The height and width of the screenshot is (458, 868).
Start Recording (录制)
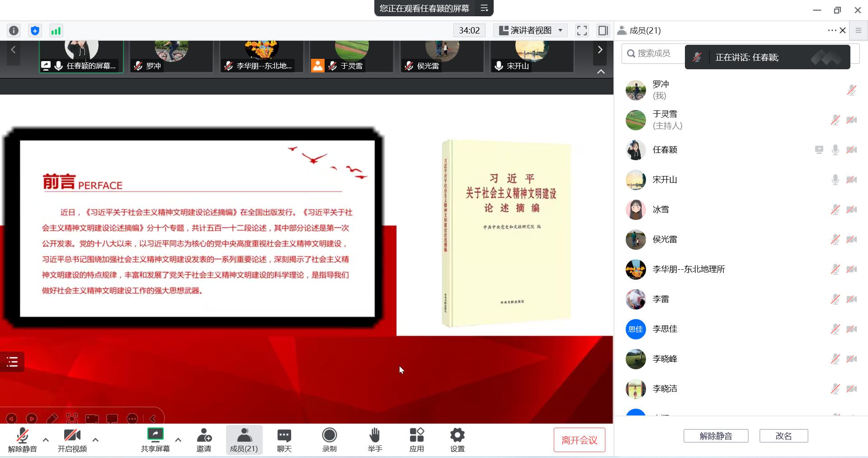pos(329,440)
